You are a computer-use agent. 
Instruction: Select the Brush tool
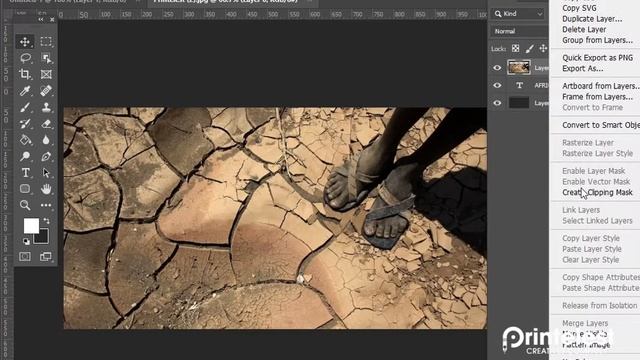pyautogui.click(x=25, y=107)
